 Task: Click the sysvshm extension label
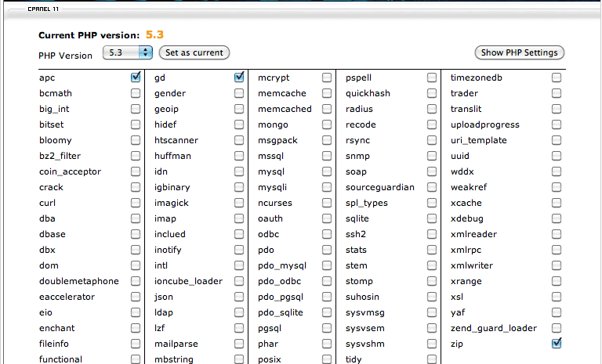tap(365, 344)
